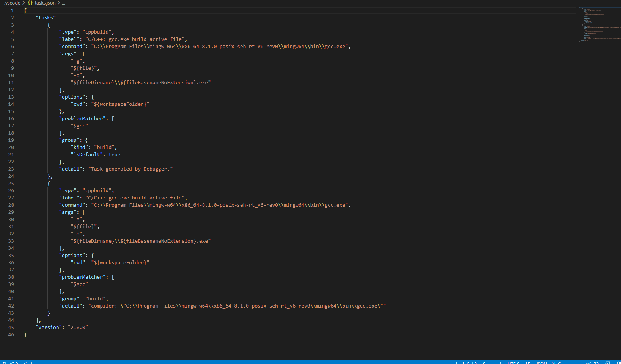Click the JSON braces icon beside tasks.json breadcrumb
Viewport: 621px width, 364px height.
coord(30,3)
